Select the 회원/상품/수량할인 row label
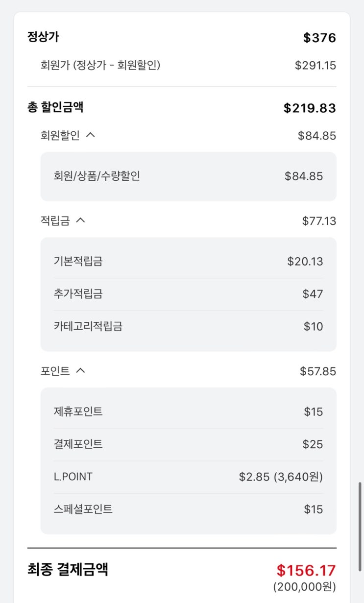Screen dimensions: 364x603 [97, 176]
